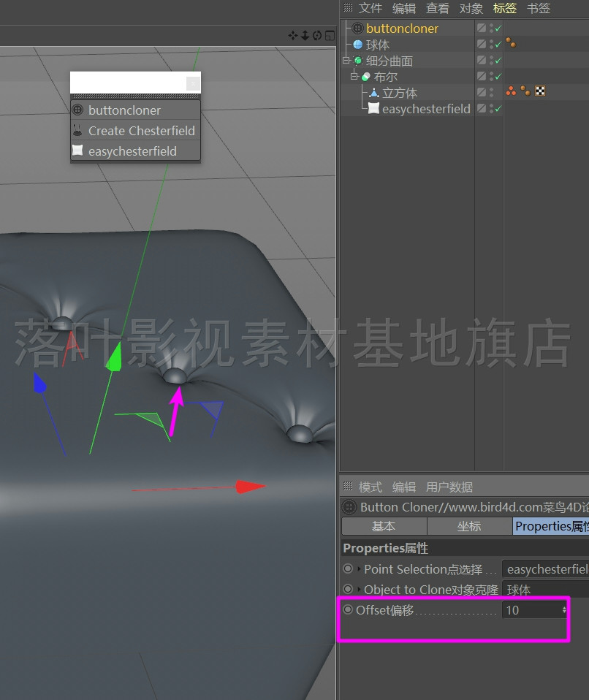Open the 模式 menu in the attribute manager
Viewport: 589px width, 700px height.
click(x=370, y=487)
